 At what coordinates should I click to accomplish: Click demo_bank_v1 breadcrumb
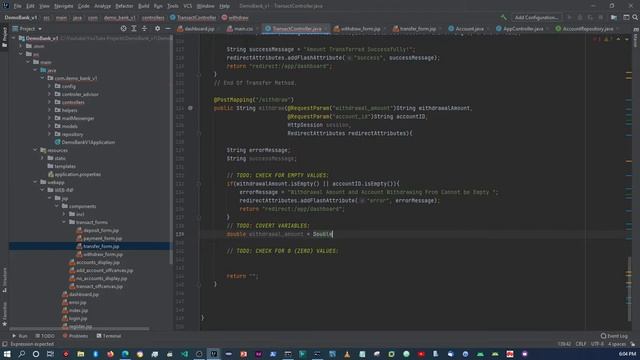119,18
